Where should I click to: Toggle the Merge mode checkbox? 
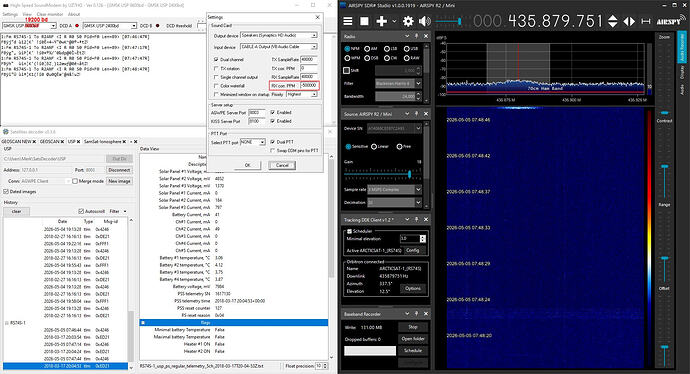[x=75, y=181]
